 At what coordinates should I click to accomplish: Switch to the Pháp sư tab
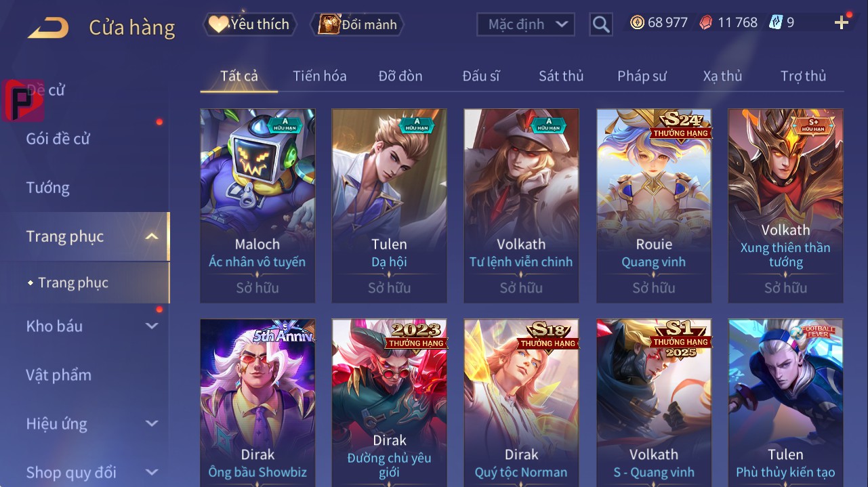(x=642, y=76)
